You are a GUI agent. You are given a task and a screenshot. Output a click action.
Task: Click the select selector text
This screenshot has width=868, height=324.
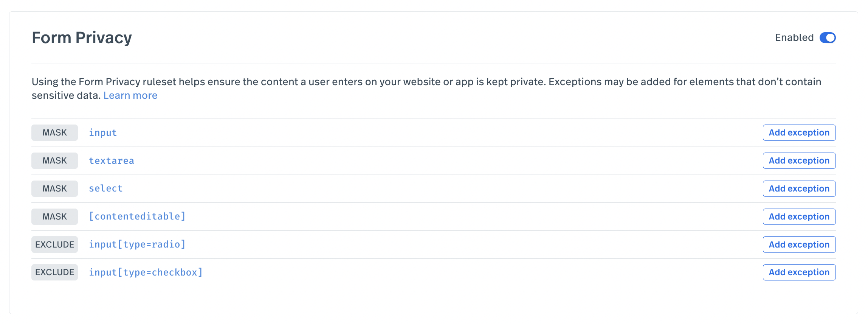[x=105, y=188]
